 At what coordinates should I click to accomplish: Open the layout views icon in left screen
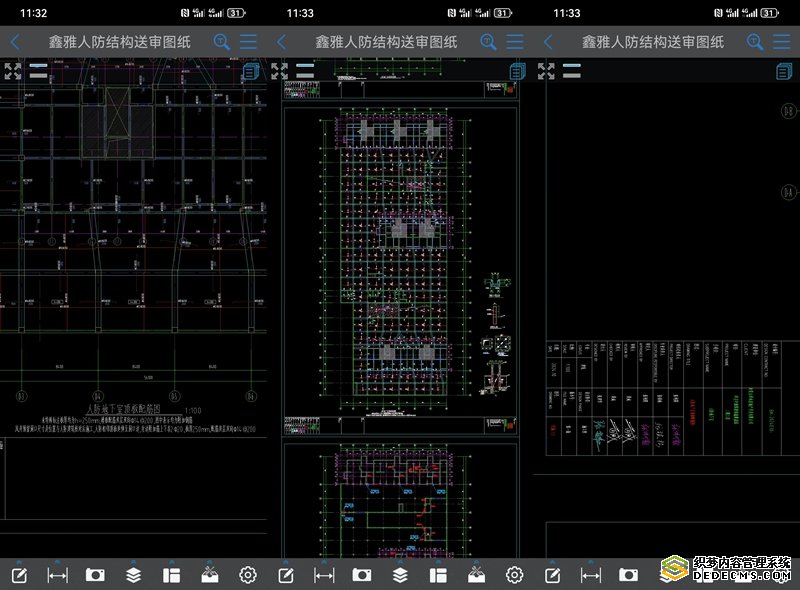point(171,575)
